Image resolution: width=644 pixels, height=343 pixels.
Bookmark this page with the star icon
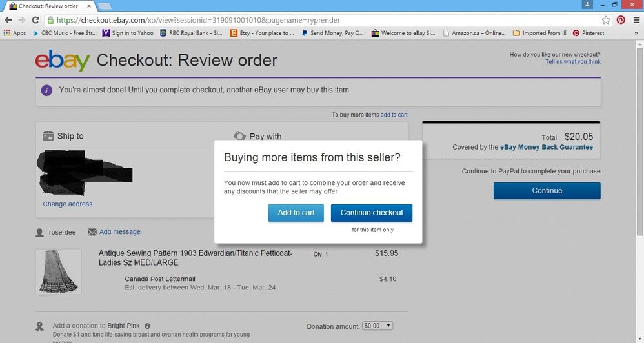[606, 20]
